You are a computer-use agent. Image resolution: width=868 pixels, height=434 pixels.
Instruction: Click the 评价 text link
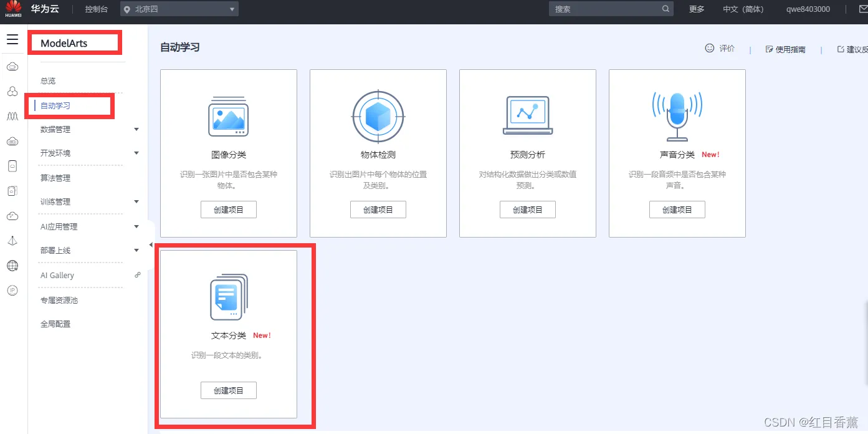pyautogui.click(x=727, y=48)
